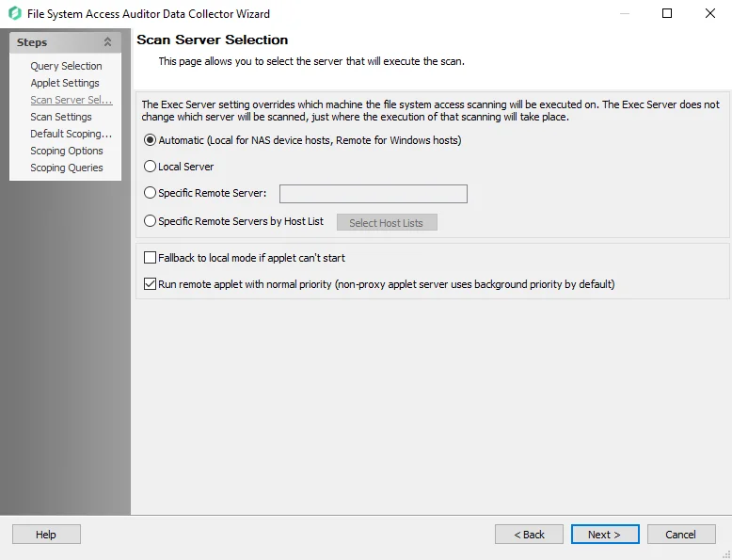
Task: Go back with the < Back button
Action: tap(529, 535)
